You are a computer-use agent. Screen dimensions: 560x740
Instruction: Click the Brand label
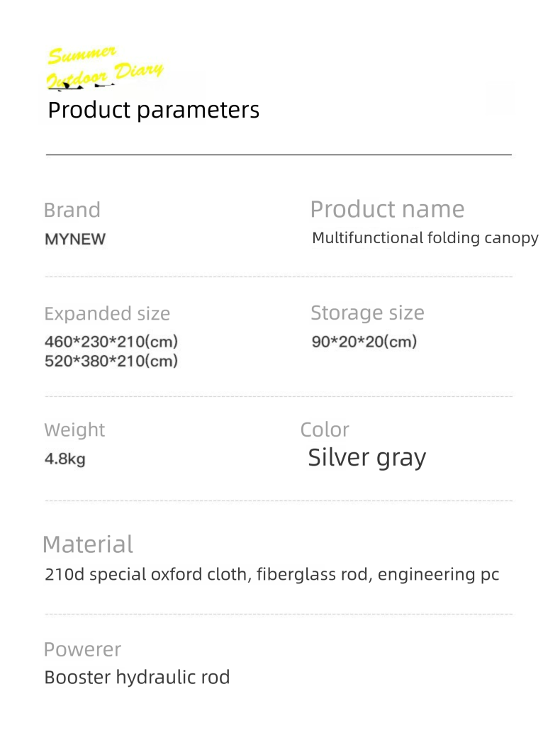tap(72, 210)
